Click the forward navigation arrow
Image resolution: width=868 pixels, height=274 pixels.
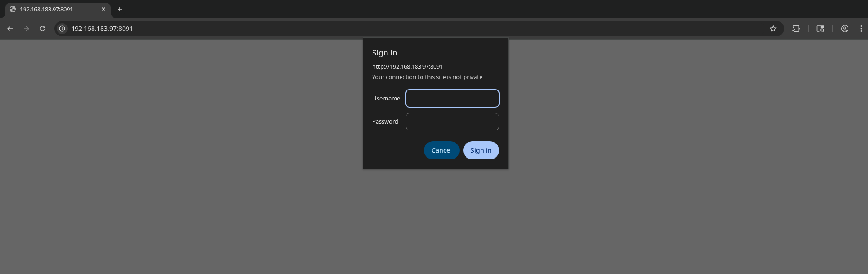click(26, 29)
